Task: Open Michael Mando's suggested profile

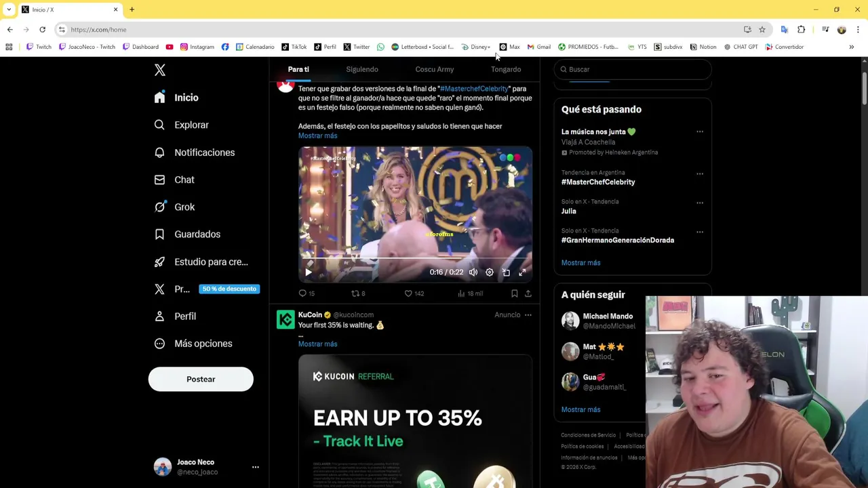Action: (608, 317)
